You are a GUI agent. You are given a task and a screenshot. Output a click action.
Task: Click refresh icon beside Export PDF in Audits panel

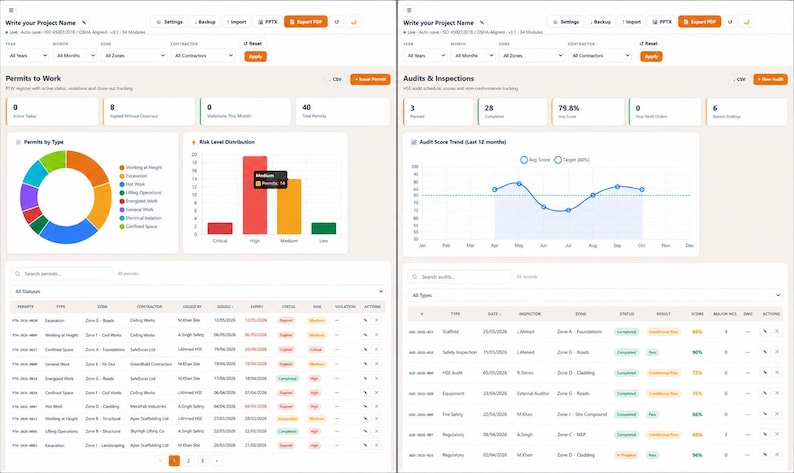click(x=730, y=22)
